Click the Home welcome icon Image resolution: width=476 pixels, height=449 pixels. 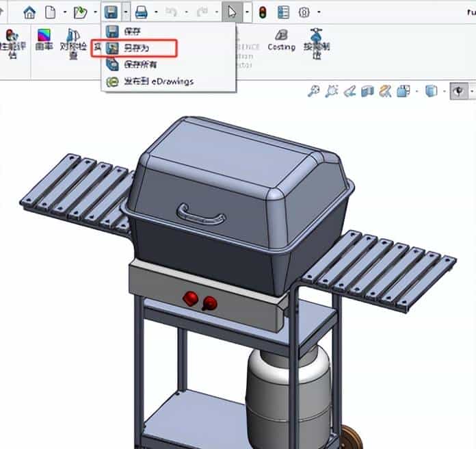pyautogui.click(x=29, y=12)
